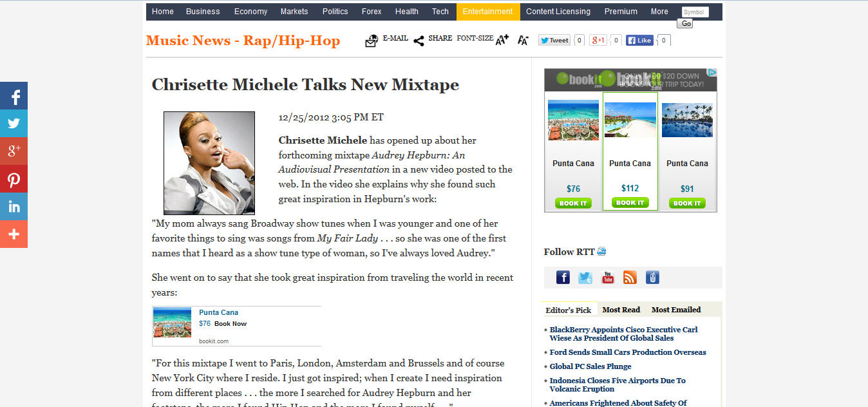Click the Tweet button
Image resolution: width=868 pixels, height=407 pixels.
coord(554,40)
